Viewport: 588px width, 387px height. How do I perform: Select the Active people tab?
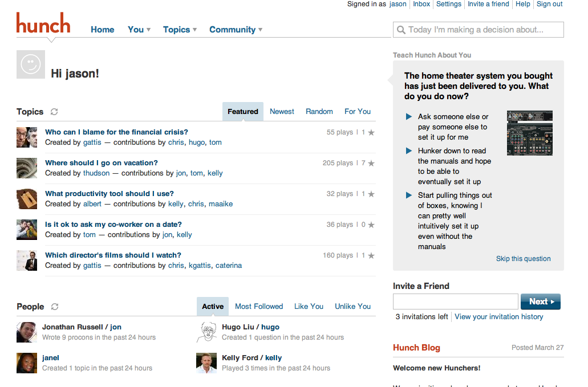point(213,306)
